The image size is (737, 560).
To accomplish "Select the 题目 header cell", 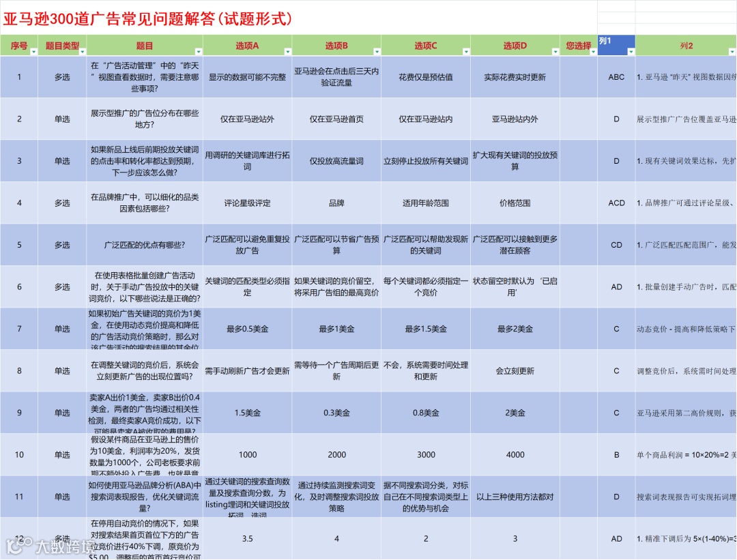I will [144, 46].
